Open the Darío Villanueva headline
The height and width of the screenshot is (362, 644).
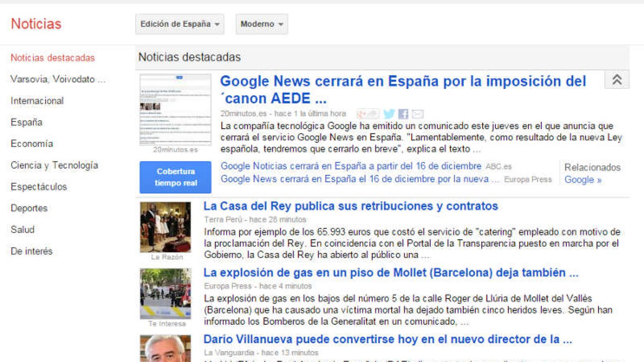388,339
